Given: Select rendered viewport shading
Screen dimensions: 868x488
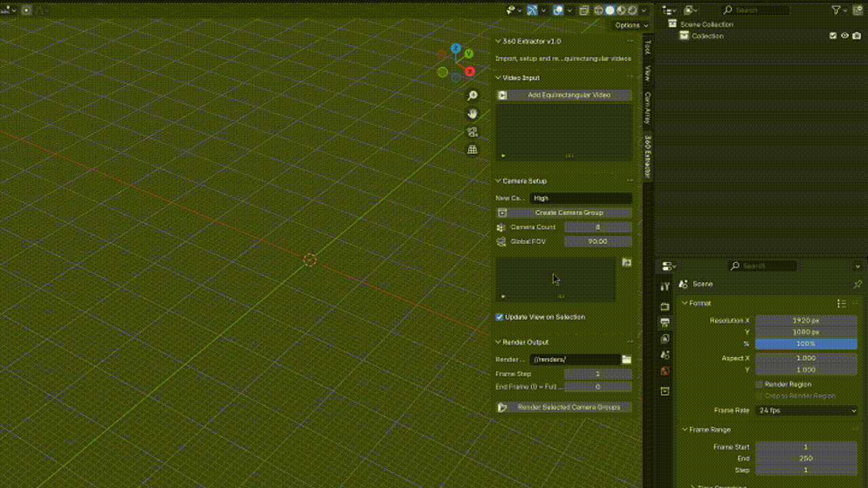Looking at the screenshot, I should (632, 10).
